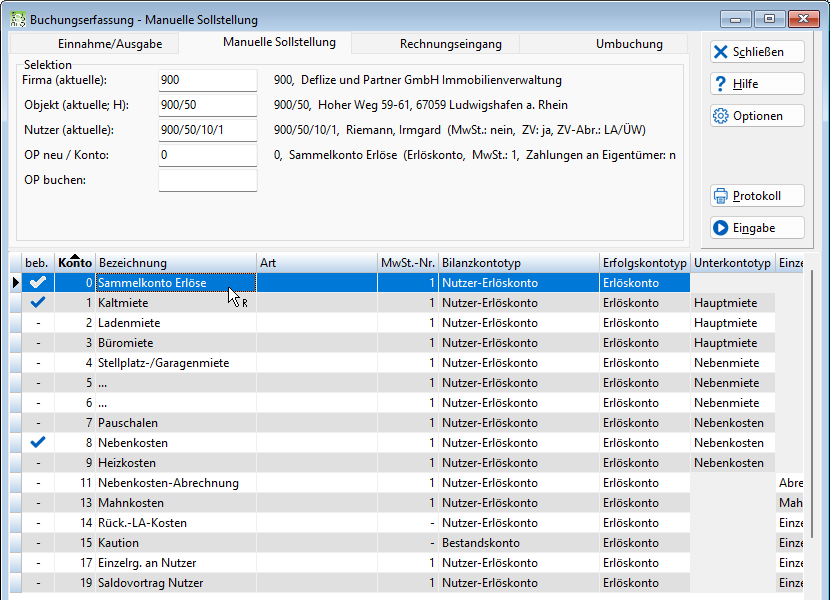Open Optionen via the gear icon
Image resolution: width=830 pixels, height=600 pixels.
[x=720, y=116]
